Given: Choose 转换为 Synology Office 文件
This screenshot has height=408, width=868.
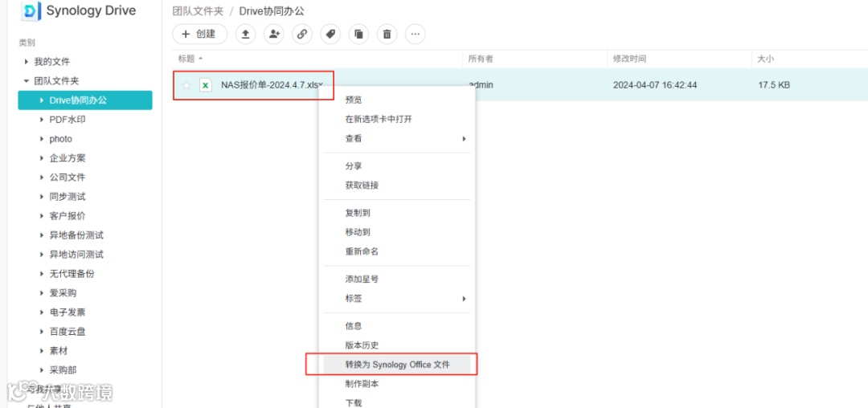Looking at the screenshot, I should 397,365.
